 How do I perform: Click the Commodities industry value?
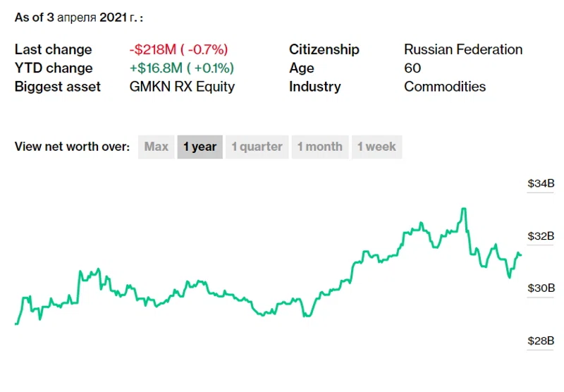(x=445, y=87)
